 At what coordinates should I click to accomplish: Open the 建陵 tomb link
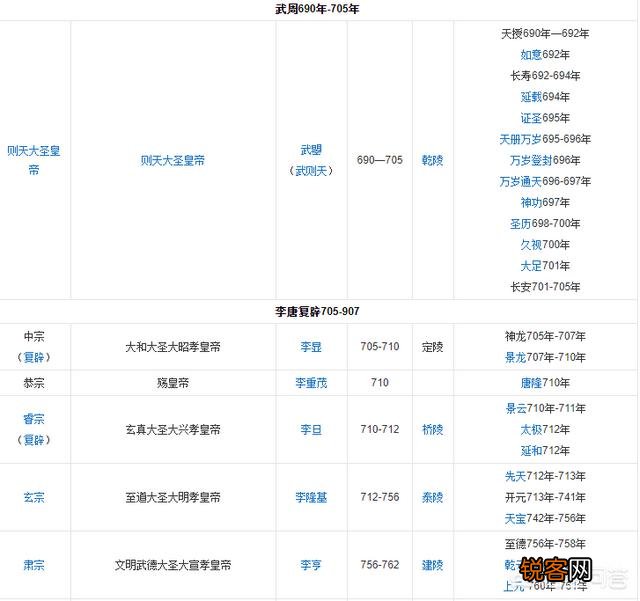(x=432, y=565)
